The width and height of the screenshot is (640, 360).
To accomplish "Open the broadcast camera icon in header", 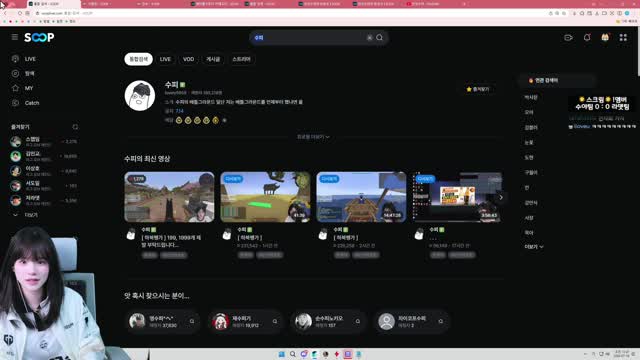I will click(568, 38).
